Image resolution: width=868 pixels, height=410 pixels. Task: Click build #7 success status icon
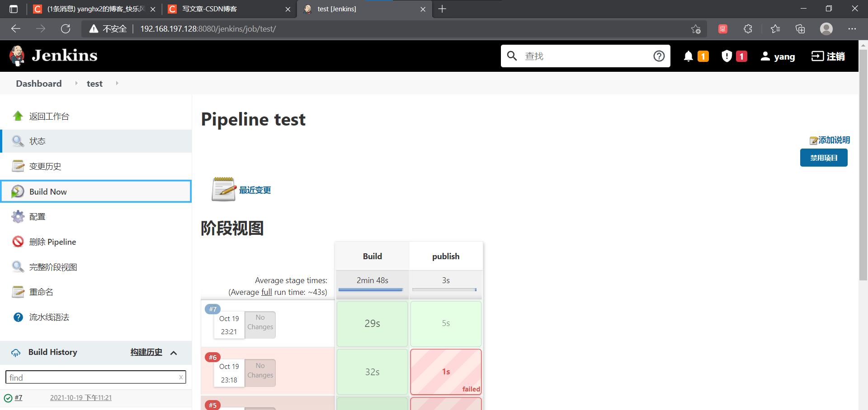[8, 398]
